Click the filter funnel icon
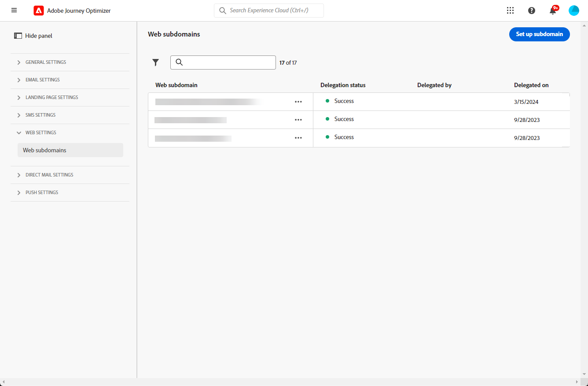588x386 pixels. tap(155, 62)
